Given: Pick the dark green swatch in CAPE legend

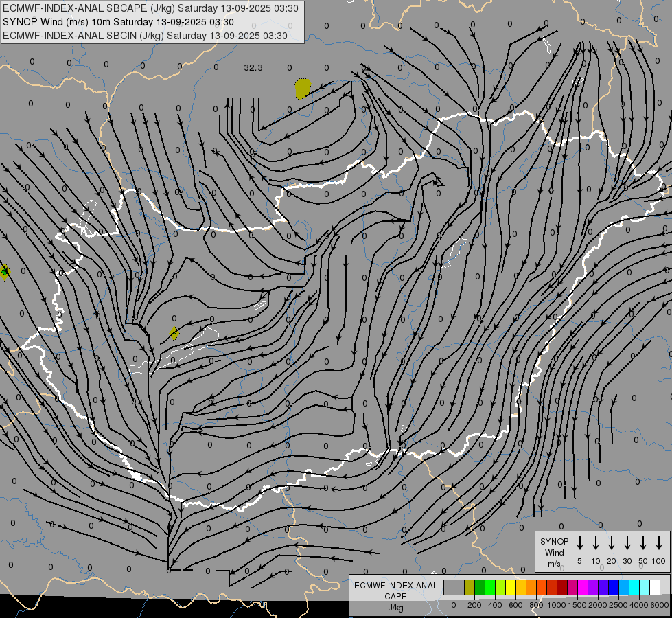Looking at the screenshot, I should coord(480,587).
